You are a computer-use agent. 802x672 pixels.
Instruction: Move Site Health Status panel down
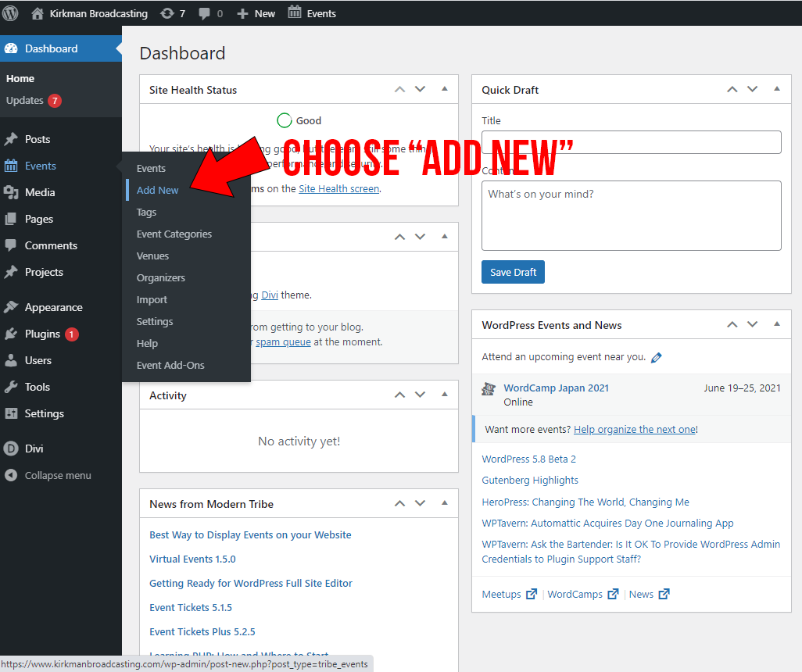pos(420,89)
